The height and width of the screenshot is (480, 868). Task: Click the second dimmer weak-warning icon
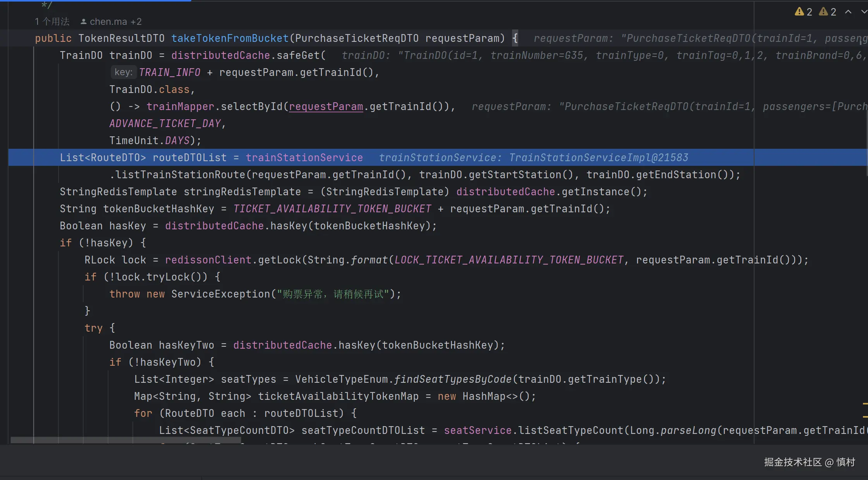(x=823, y=12)
